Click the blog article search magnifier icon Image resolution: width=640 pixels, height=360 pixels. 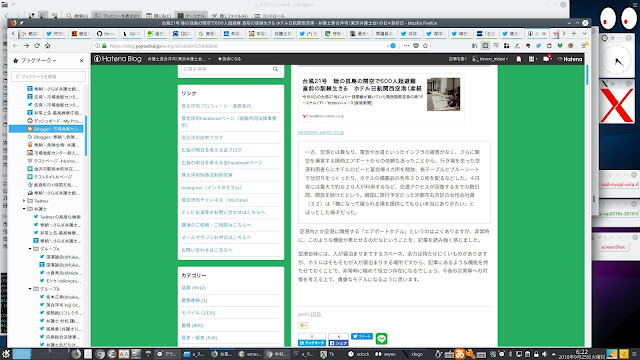pyautogui.click(x=276, y=69)
